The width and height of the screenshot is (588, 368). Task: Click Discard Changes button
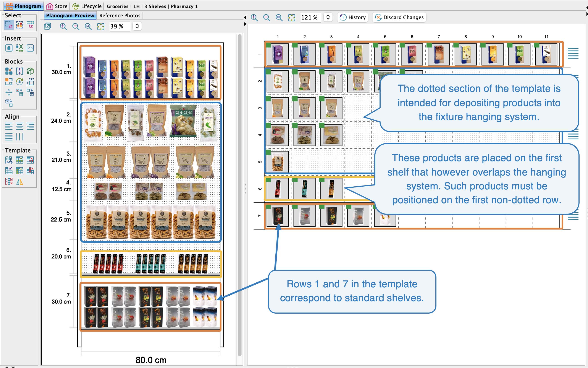point(399,17)
